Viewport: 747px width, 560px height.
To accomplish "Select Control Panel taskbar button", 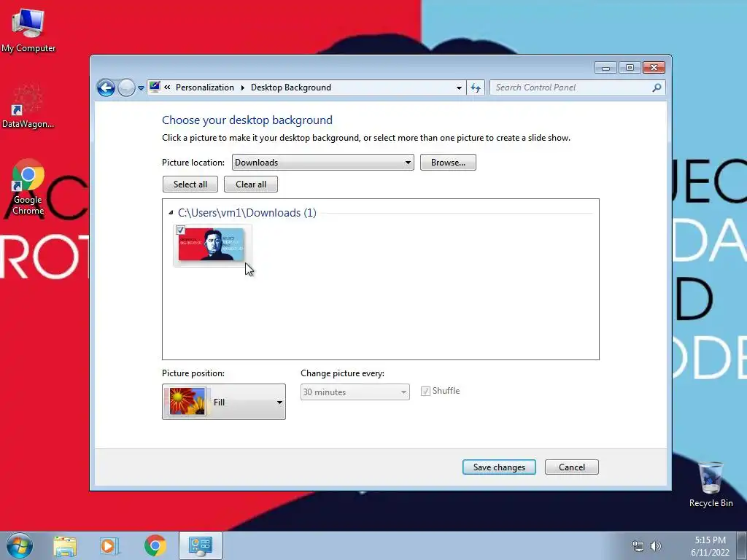I will coord(201,545).
